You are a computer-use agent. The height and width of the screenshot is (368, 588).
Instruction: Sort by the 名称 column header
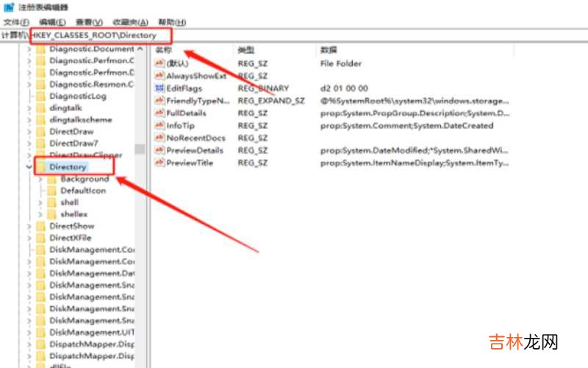click(x=164, y=50)
